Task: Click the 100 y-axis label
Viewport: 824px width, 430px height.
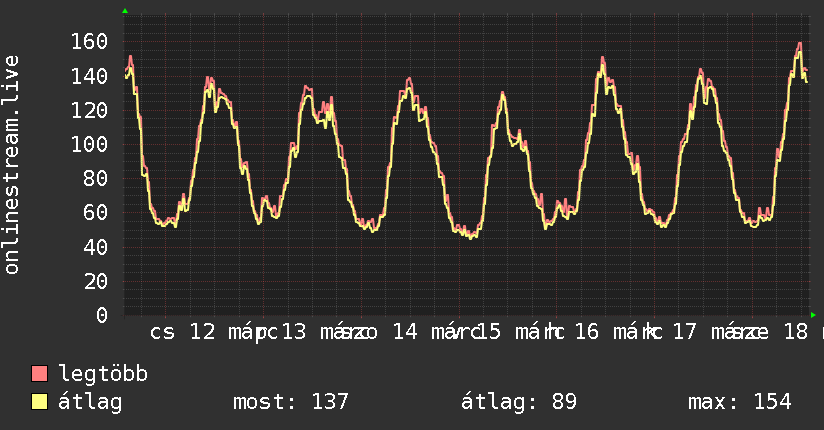Action: tap(89, 145)
